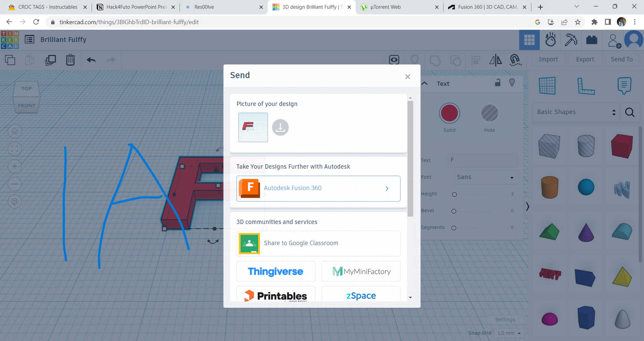This screenshot has width=644, height=341.
Task: Open the Bricks view icon
Action: 591,40
